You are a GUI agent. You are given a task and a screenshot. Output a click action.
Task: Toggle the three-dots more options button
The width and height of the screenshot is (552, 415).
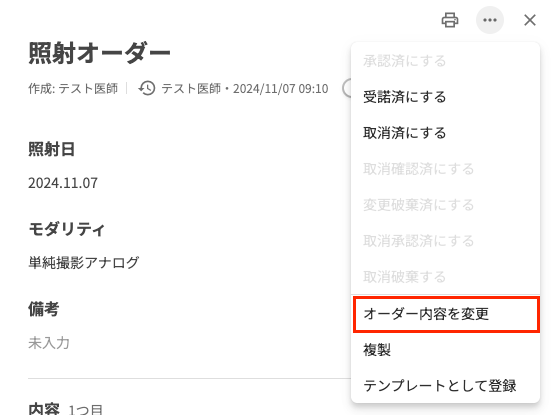pos(490,20)
